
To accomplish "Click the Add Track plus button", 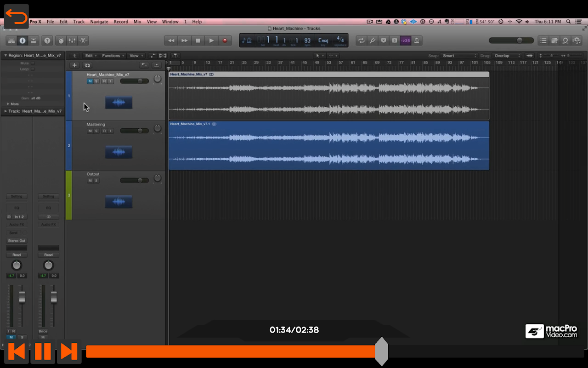I will pyautogui.click(x=74, y=65).
